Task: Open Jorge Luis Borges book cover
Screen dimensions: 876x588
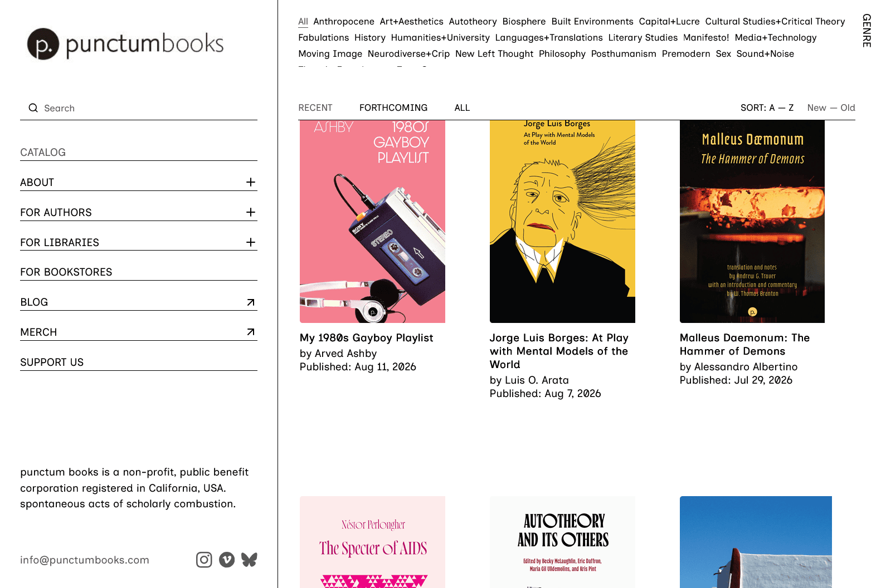Action: click(x=562, y=222)
